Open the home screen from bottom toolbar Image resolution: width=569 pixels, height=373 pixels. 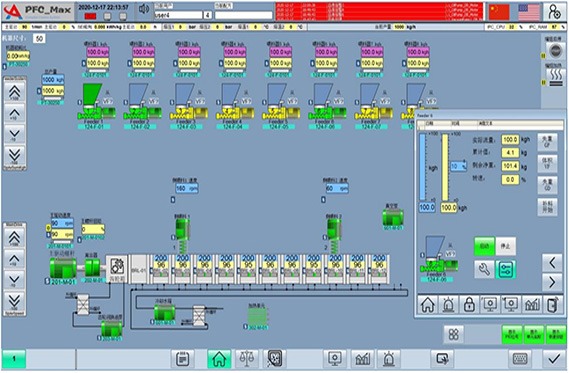coord(219,359)
